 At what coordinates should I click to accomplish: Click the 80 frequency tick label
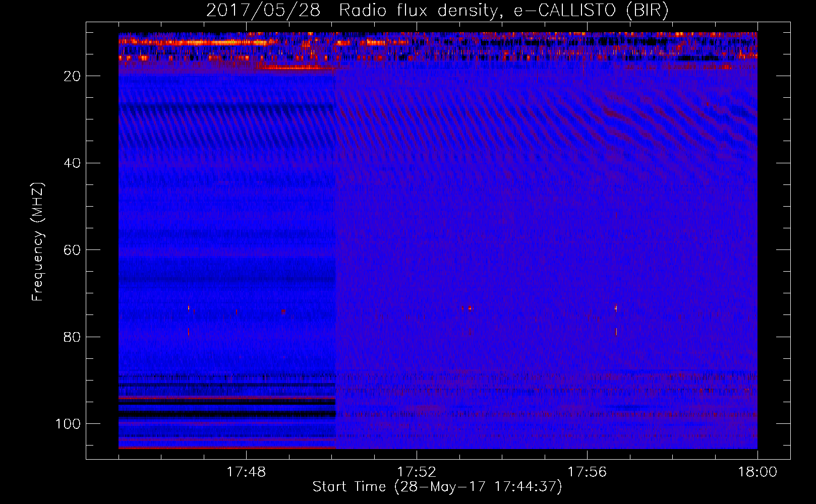click(72, 337)
